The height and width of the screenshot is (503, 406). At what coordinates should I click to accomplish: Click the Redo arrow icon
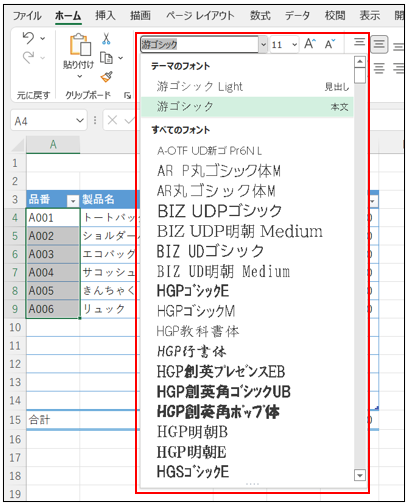pos(28,57)
